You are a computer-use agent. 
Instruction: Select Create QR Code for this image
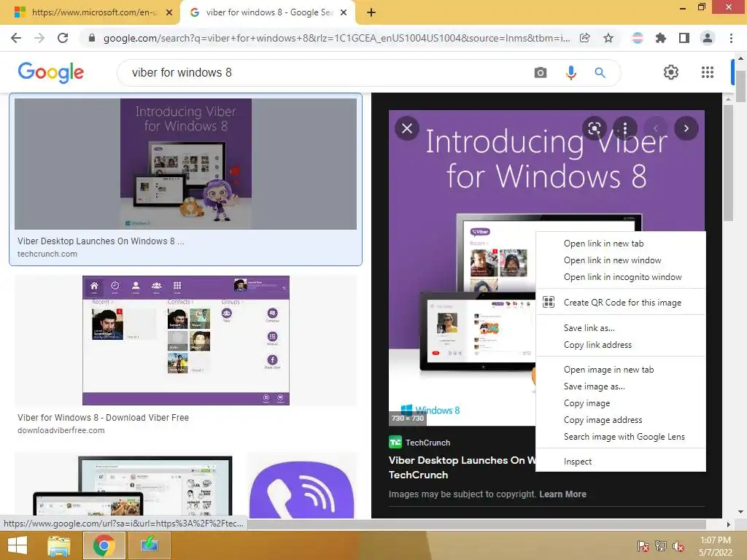620,303
